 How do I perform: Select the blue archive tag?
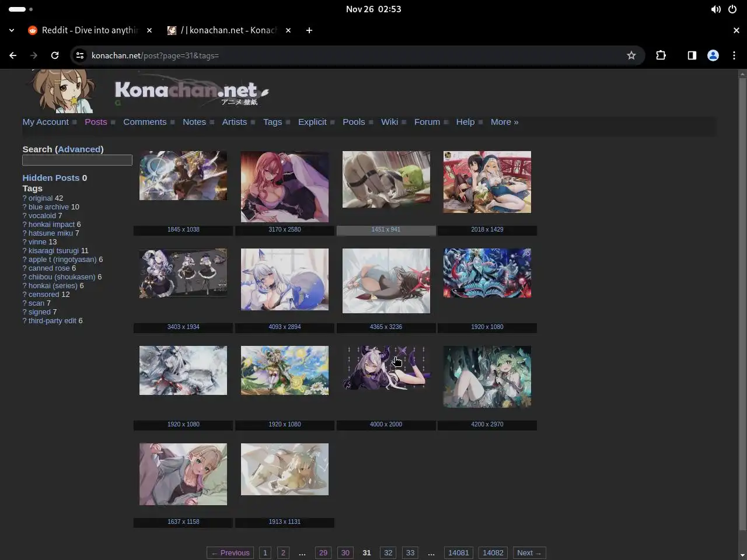(x=48, y=207)
